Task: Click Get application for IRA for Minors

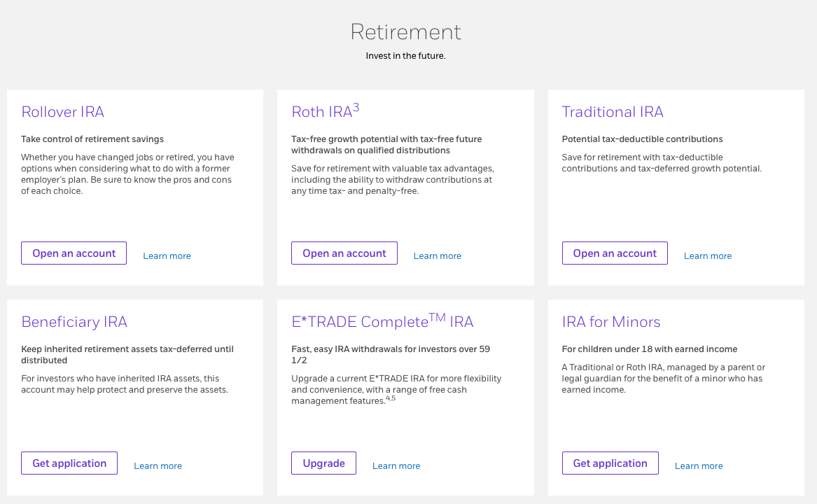Action: [610, 463]
